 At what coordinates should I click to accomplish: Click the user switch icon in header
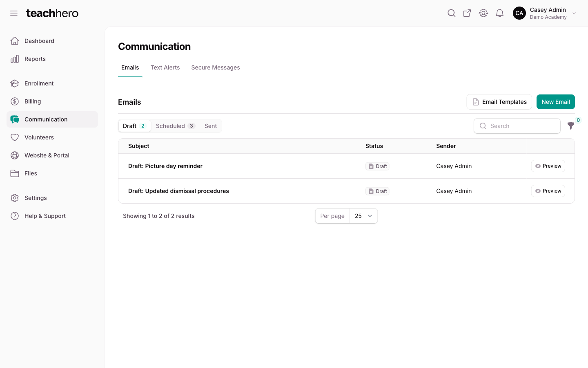(x=483, y=13)
